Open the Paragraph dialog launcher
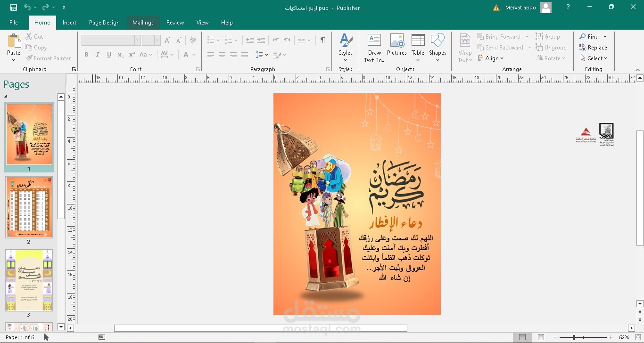This screenshot has height=343, width=644. 328,69
